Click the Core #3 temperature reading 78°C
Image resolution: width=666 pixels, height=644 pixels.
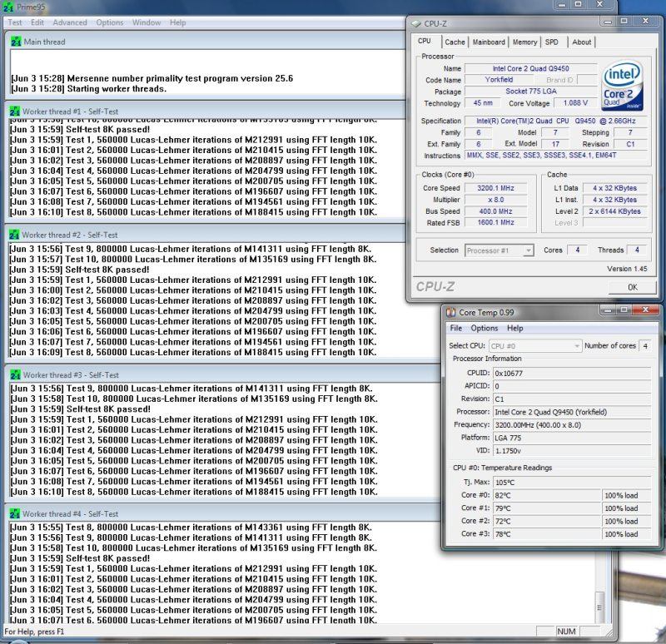[548, 534]
